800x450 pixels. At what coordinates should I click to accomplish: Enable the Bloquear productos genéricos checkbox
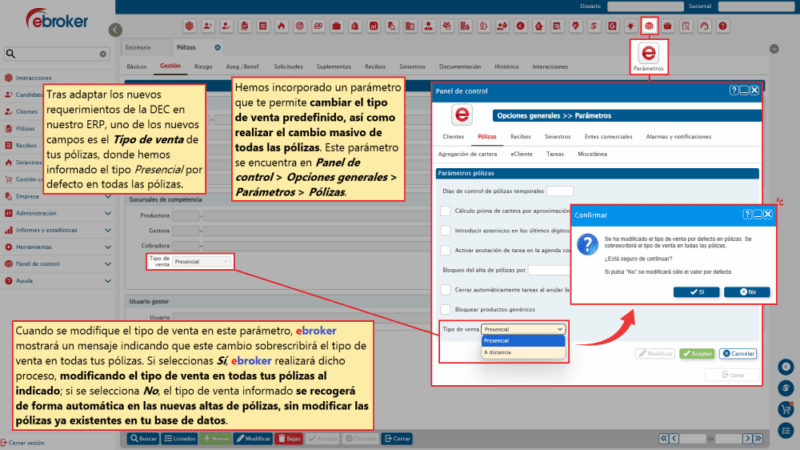(x=445, y=309)
